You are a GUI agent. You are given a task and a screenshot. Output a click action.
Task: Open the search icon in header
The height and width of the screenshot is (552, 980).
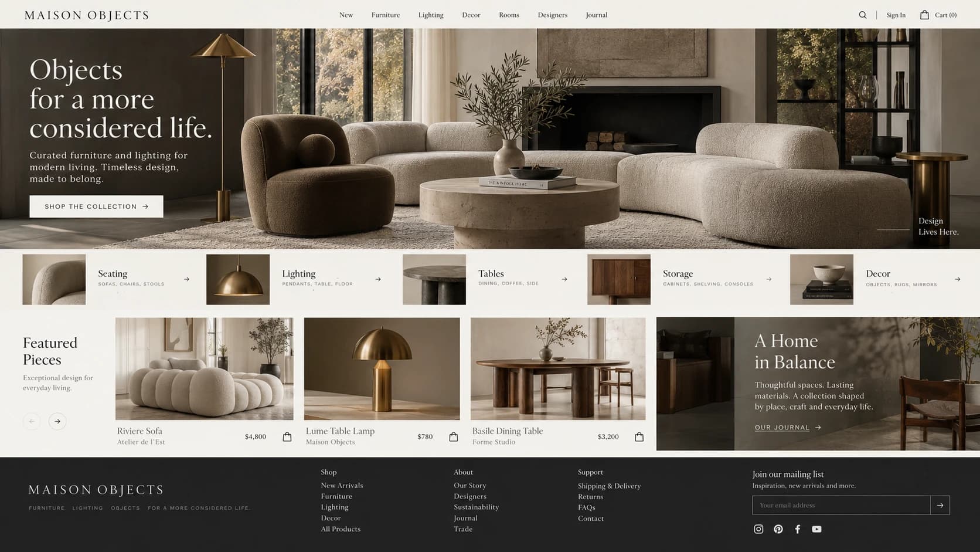pos(862,15)
